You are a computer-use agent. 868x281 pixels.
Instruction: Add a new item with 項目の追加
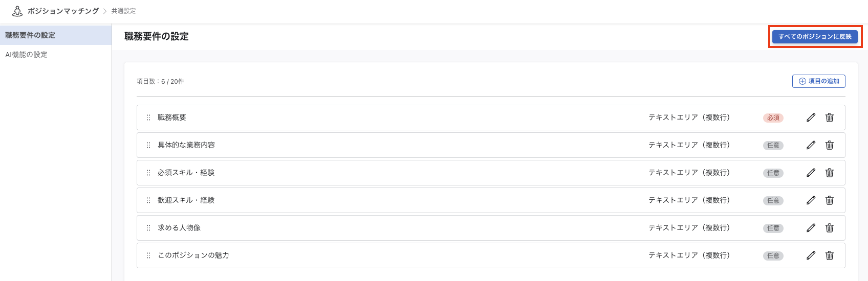[x=819, y=81]
